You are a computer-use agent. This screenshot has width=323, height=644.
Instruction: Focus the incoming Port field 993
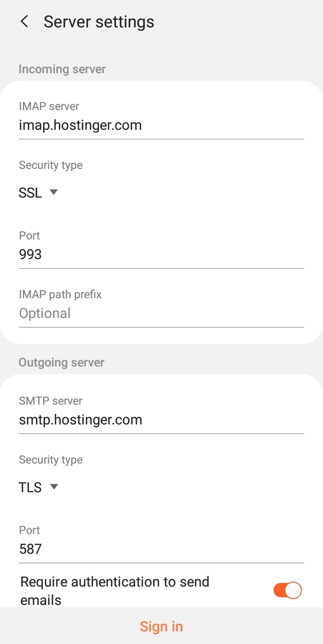pyautogui.click(x=161, y=254)
